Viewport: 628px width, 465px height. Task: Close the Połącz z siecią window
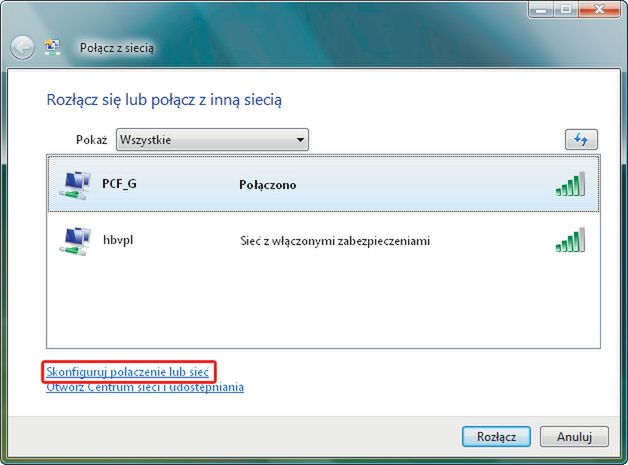tap(600, 10)
